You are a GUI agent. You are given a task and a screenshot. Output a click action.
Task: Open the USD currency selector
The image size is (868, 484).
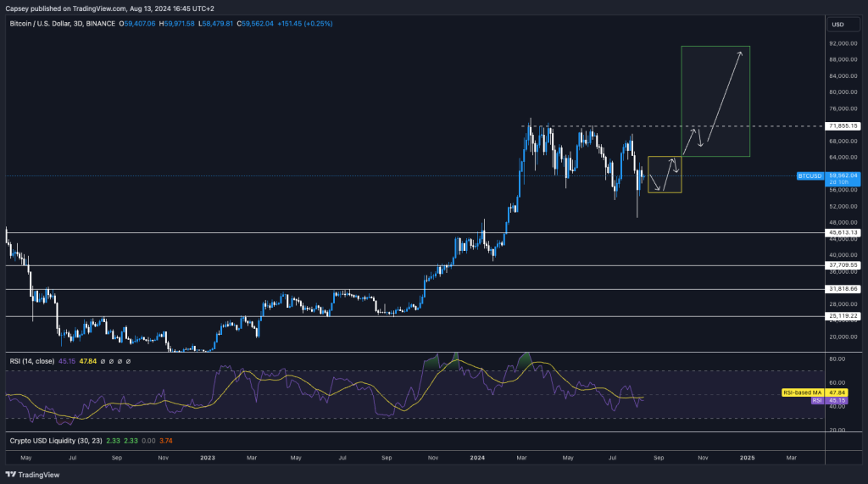pyautogui.click(x=837, y=24)
